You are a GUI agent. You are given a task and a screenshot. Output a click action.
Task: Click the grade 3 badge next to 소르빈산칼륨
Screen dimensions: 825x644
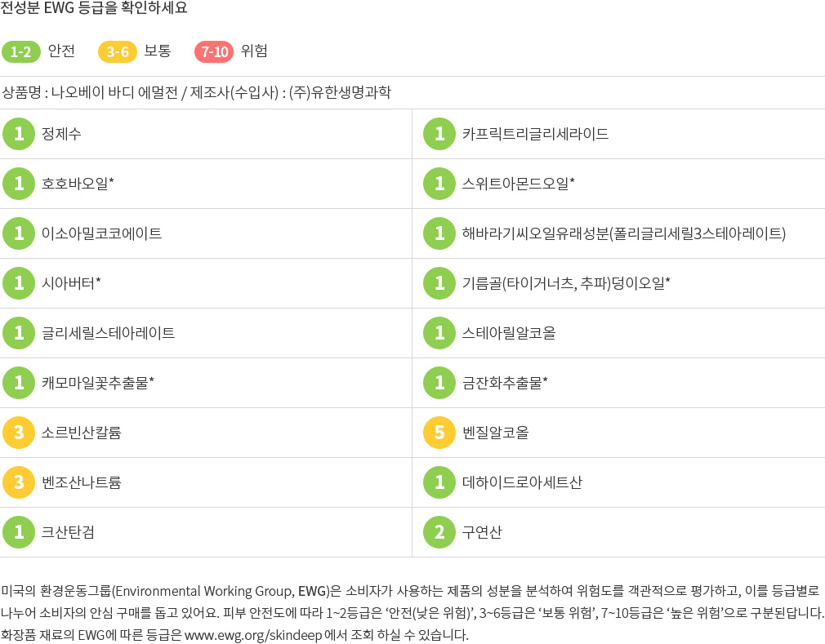tap(19, 433)
